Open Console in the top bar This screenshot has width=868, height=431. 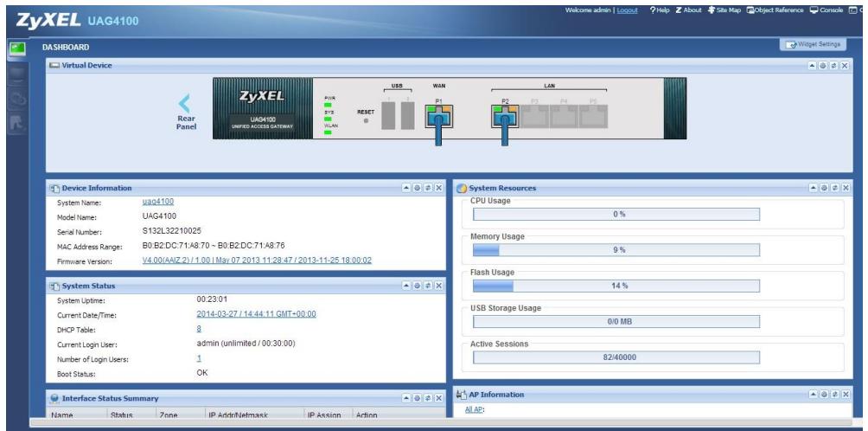pos(827,10)
